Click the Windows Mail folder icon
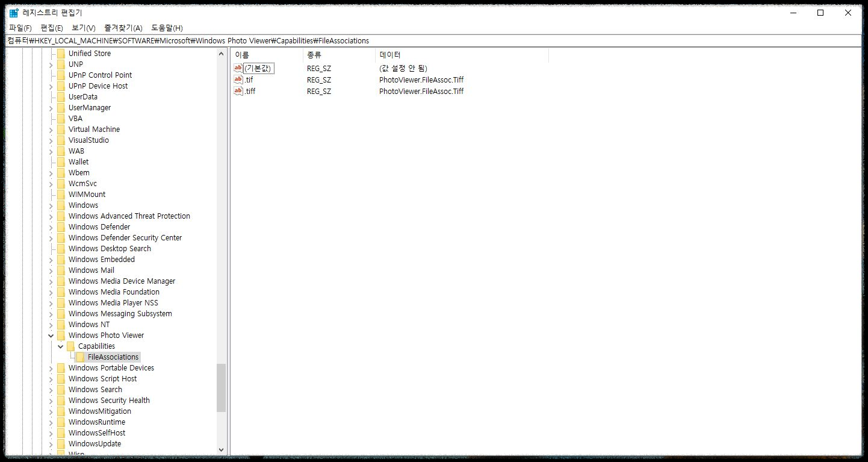The height and width of the screenshot is (462, 868). pos(61,270)
